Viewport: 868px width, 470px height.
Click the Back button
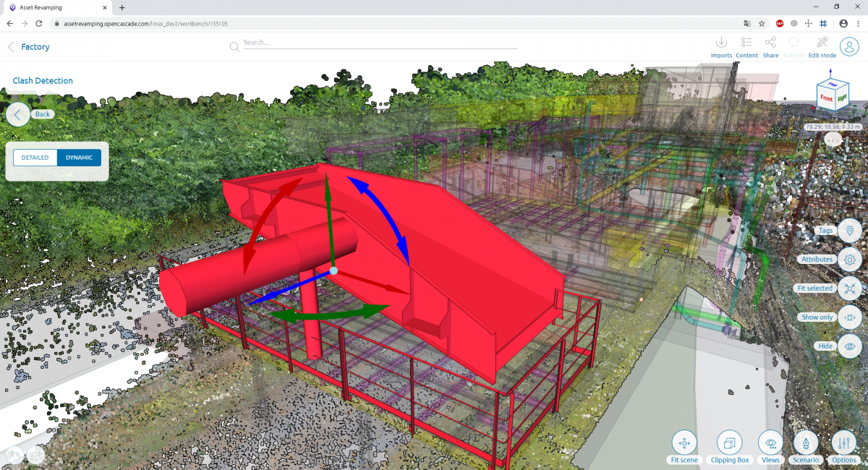(x=18, y=114)
